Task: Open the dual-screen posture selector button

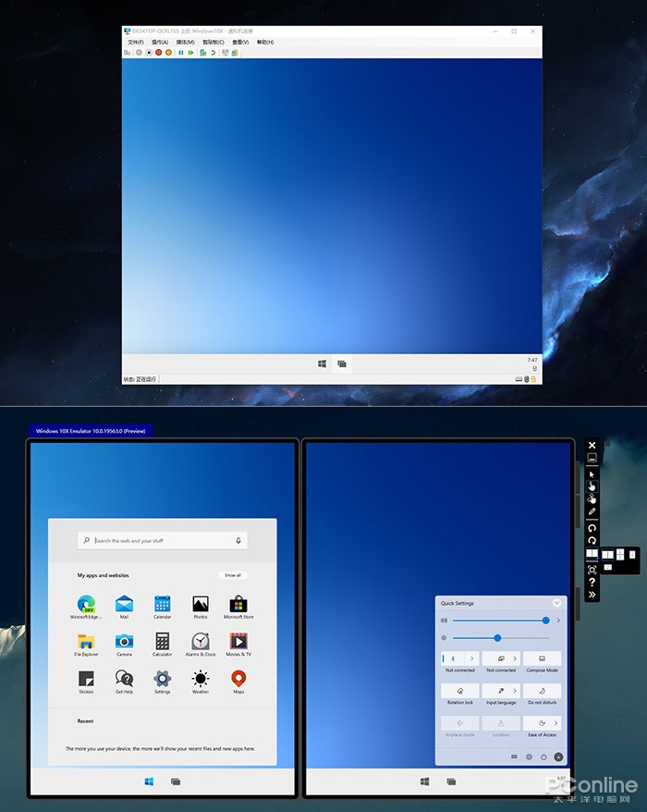Action: coord(592,554)
